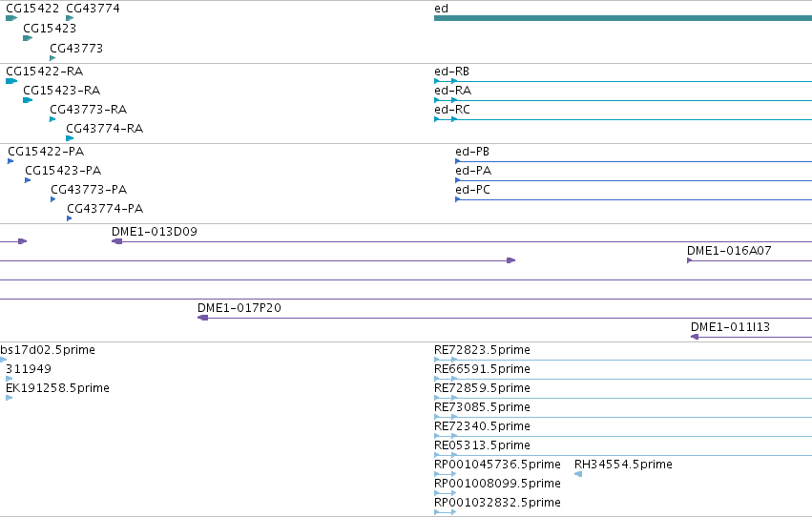Select the ed-RB transcript line
Screen dimensions: 812x517
[x=623, y=81]
